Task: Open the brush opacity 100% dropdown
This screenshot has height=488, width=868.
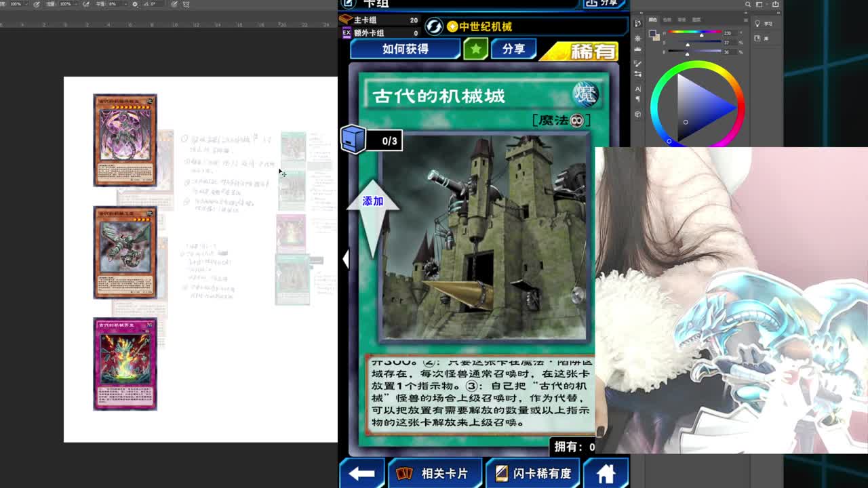Action: (x=26, y=4)
